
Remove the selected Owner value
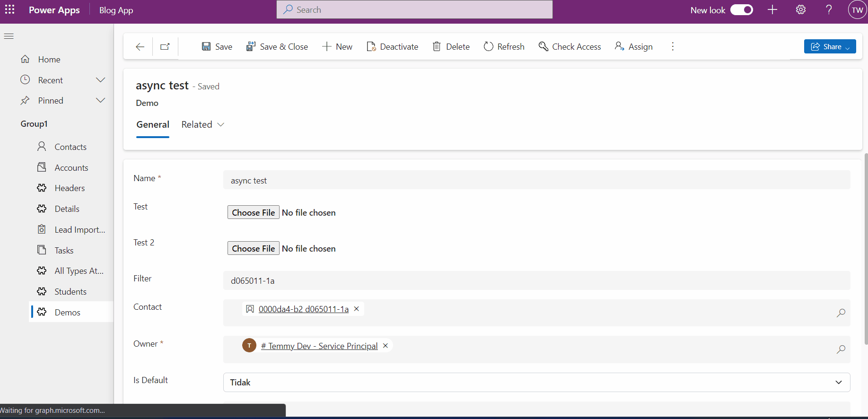386,346
